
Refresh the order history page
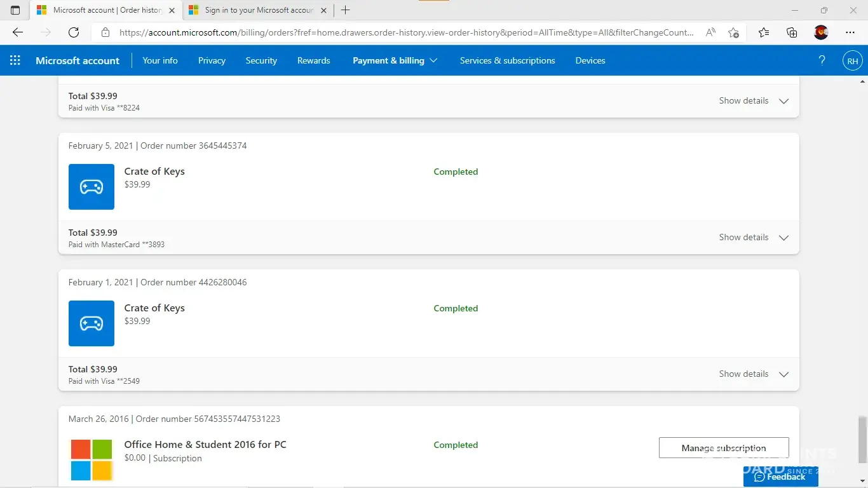(x=74, y=32)
